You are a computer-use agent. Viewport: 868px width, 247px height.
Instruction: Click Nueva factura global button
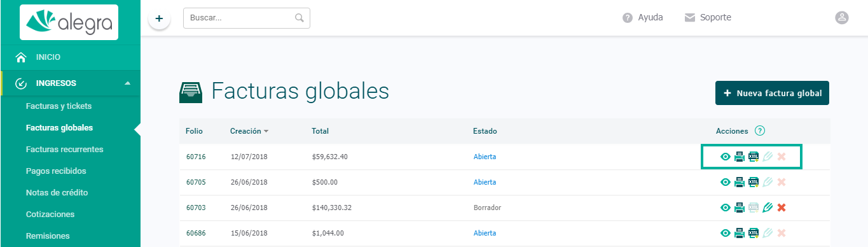(772, 93)
